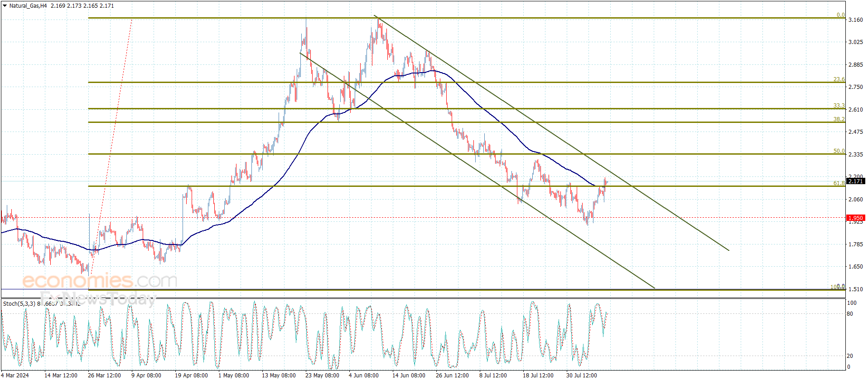This screenshot has height=381, width=868.
Task: Click the 1.510 price scale value
Action: [855, 289]
